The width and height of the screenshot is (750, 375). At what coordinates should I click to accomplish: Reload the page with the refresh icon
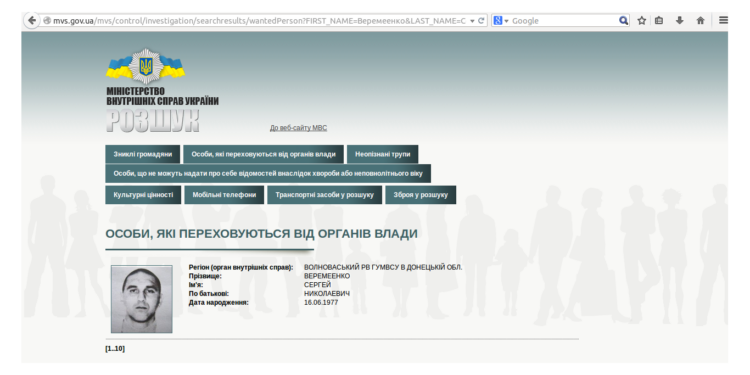coord(481,21)
